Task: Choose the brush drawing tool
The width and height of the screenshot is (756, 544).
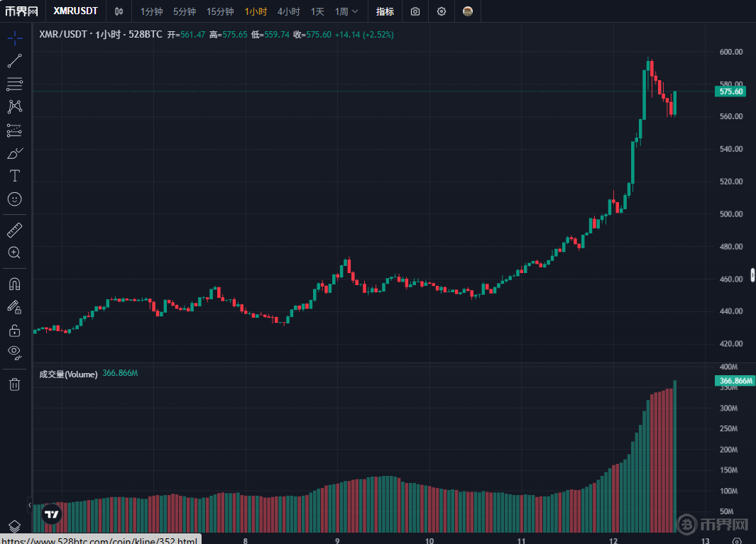Action: click(x=14, y=153)
